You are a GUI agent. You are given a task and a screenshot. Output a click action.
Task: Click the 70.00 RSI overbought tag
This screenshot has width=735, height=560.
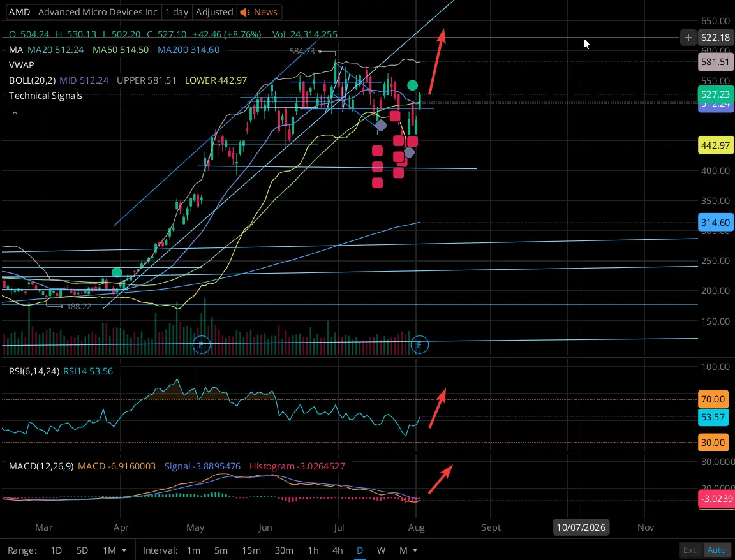tap(713, 399)
